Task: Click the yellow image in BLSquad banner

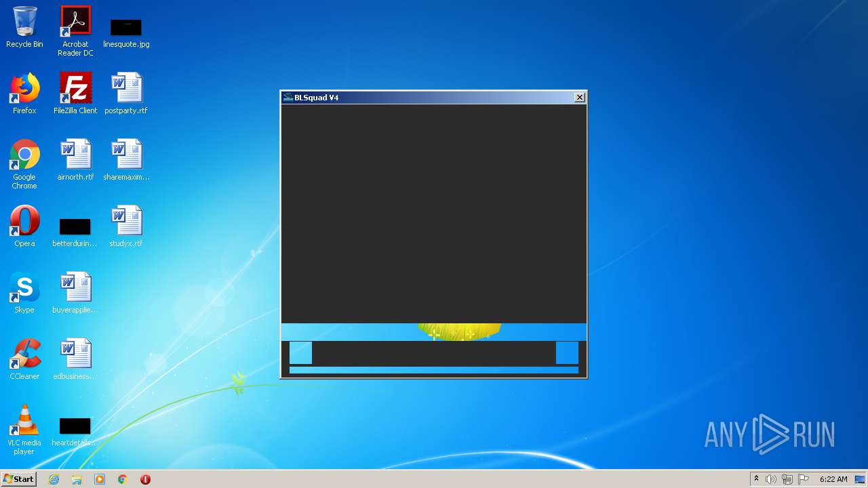Action: 459,331
